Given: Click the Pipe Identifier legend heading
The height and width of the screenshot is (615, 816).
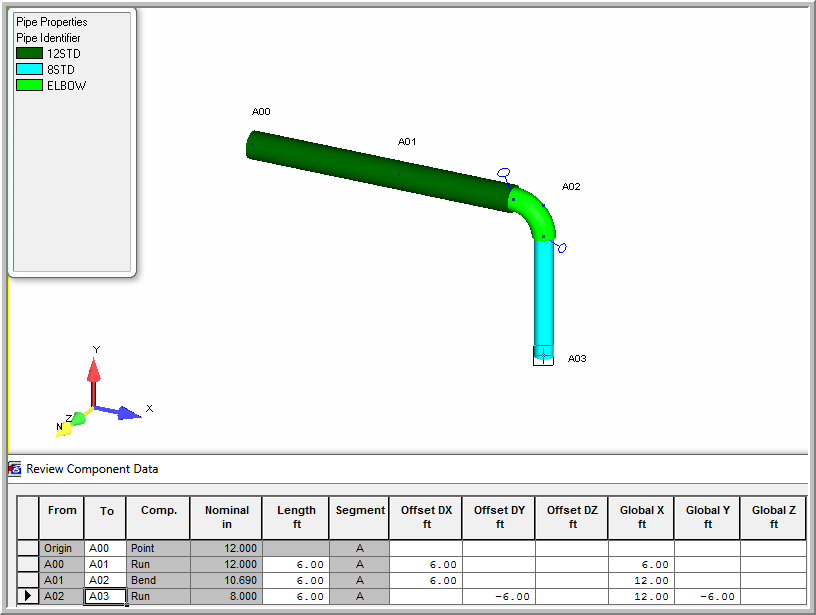Looking at the screenshot, I should (x=48, y=38).
